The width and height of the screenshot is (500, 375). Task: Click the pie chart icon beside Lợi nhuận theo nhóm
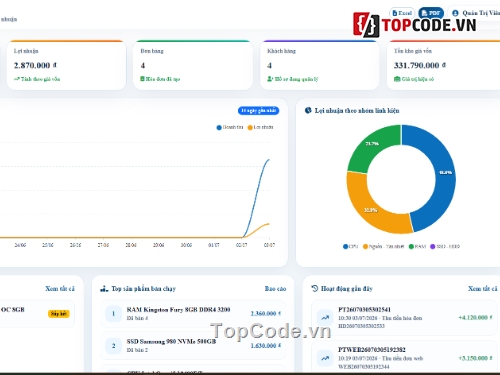pyautogui.click(x=308, y=110)
